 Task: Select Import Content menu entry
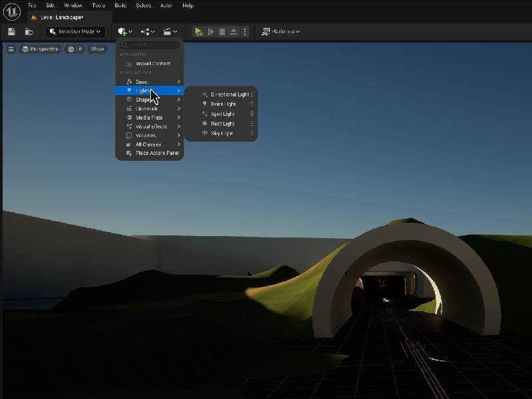click(150, 63)
